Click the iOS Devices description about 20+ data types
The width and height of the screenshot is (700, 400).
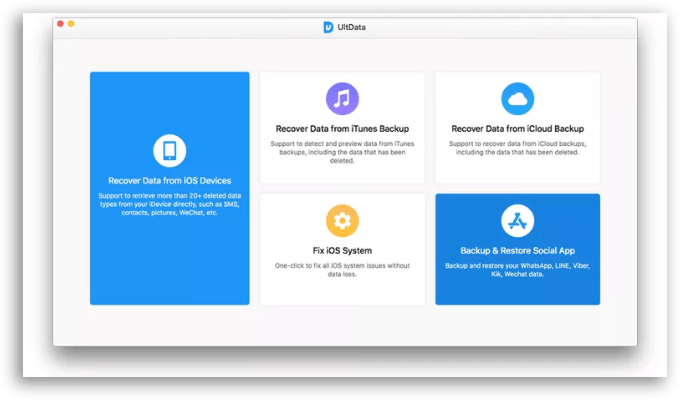[x=170, y=204]
